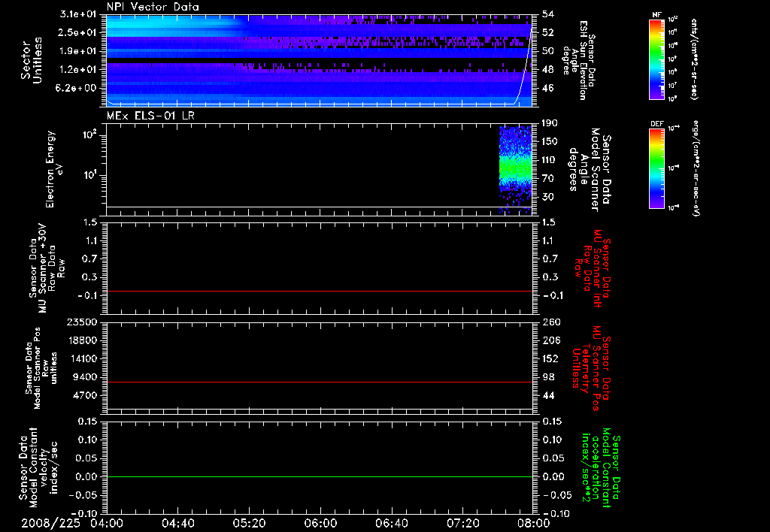Select the green "Model Constant acceleration" label
770x532 pixels.
602,467
